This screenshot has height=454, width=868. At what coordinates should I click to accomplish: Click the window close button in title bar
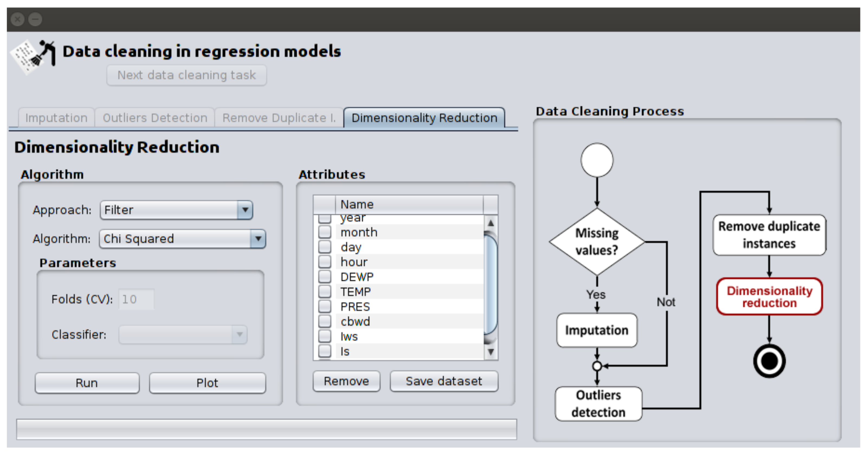[x=18, y=19]
